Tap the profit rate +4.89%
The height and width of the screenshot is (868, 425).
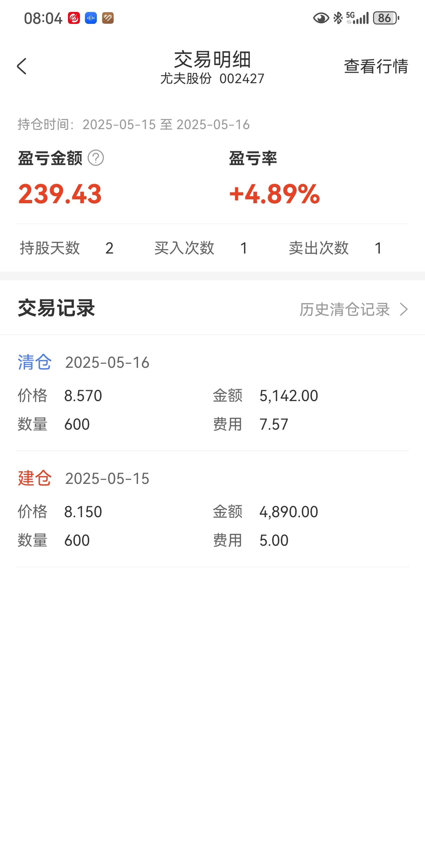coord(275,194)
